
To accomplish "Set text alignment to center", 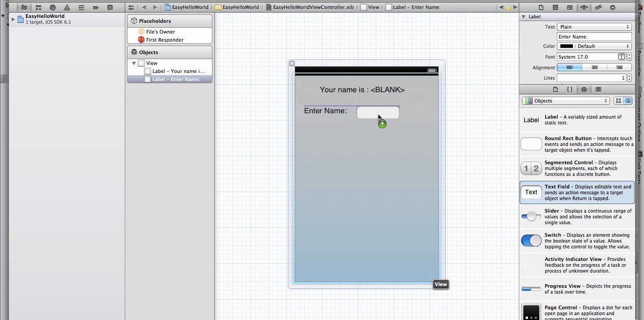I will (594, 68).
